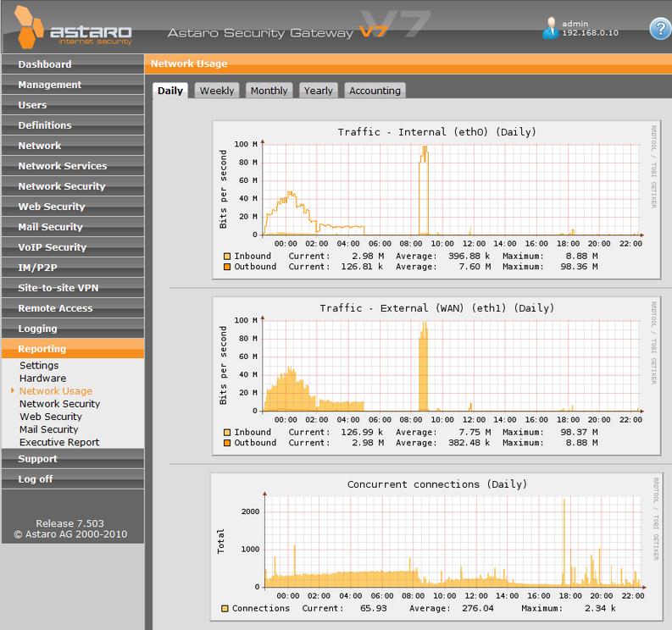Image resolution: width=672 pixels, height=630 pixels.
Task: Collapse the Reporting menu section
Action: coord(42,349)
